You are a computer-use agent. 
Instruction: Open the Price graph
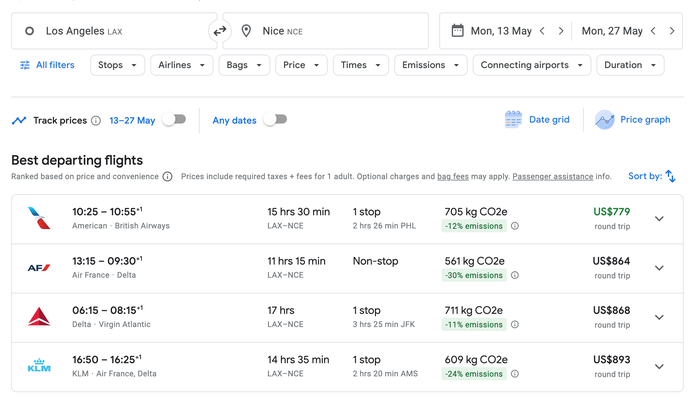click(633, 120)
